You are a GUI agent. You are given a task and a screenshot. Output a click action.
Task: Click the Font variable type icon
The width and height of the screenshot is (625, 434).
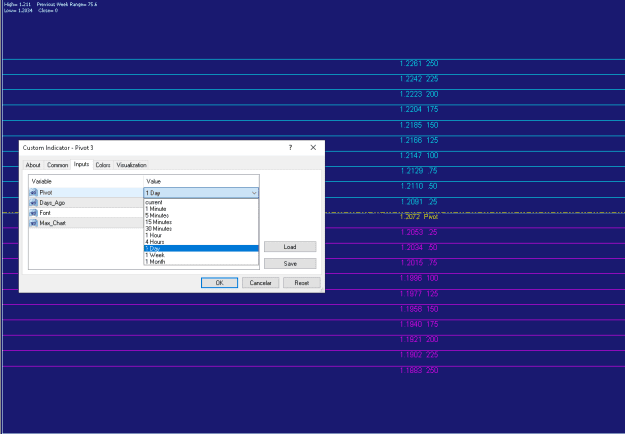[33, 213]
